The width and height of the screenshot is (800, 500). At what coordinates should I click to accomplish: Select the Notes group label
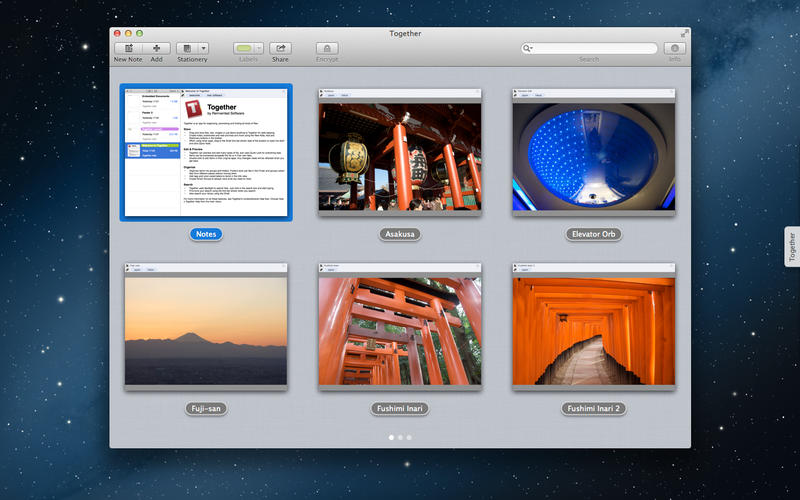206,234
